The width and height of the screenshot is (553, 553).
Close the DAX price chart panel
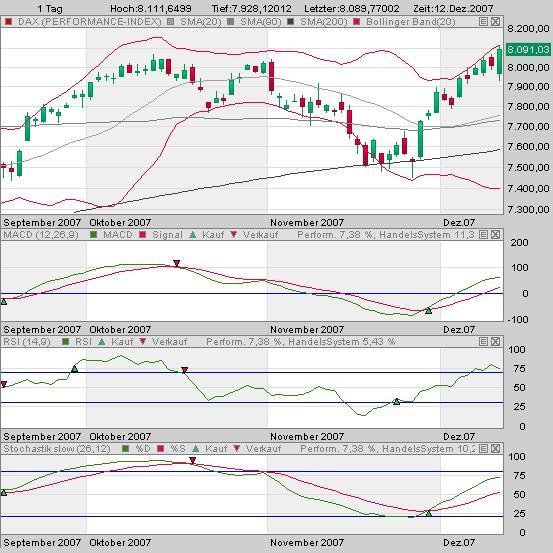click(496, 22)
